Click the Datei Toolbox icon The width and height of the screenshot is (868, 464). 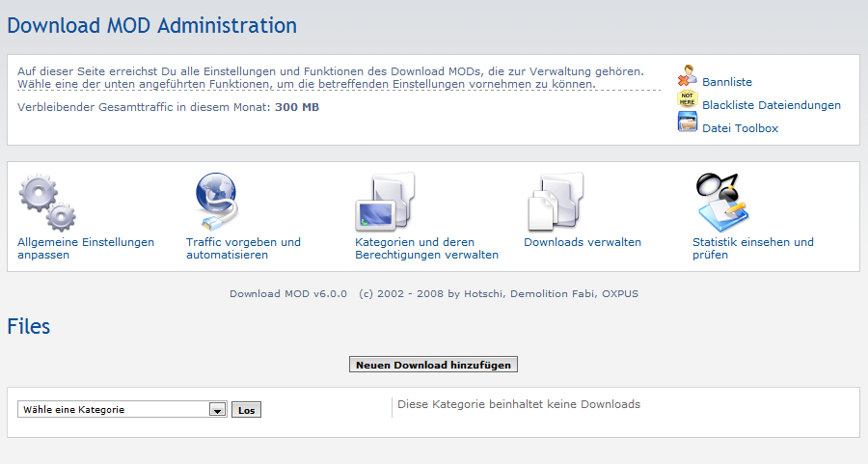(x=687, y=123)
